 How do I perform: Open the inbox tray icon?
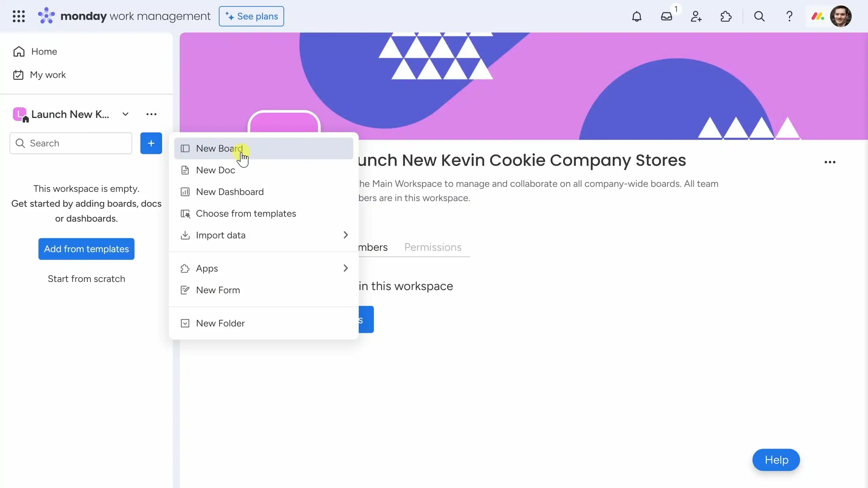pyautogui.click(x=667, y=16)
